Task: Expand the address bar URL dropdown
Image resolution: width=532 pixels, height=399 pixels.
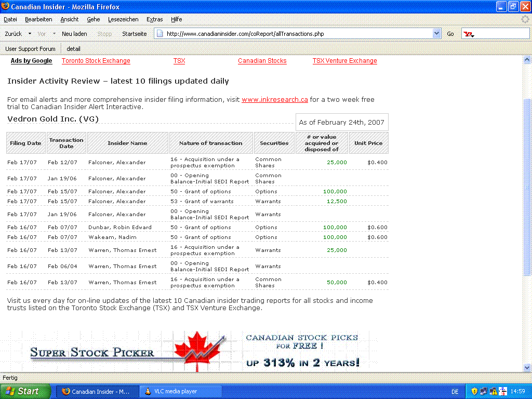Action: 436,34
